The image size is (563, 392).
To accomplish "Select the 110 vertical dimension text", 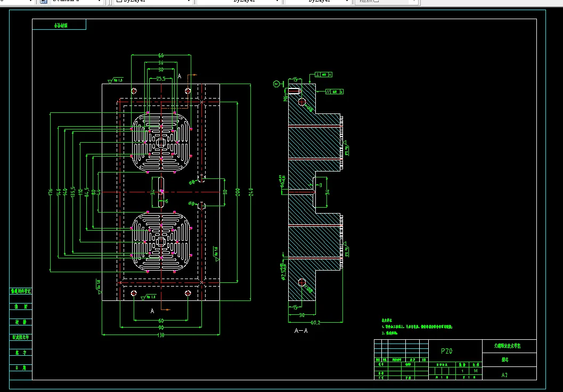I will 80,192.
